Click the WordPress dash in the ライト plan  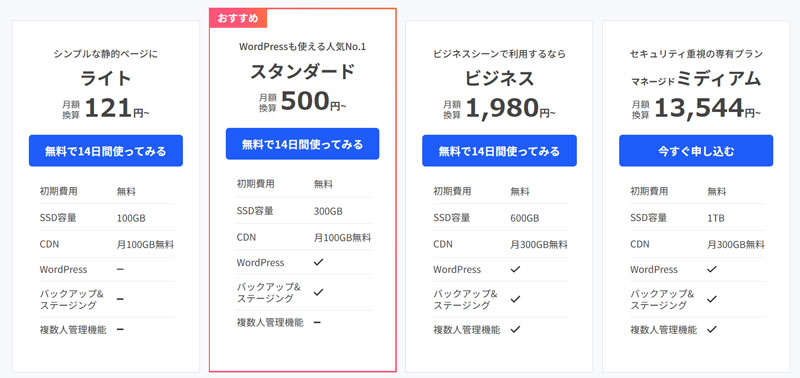tap(120, 269)
